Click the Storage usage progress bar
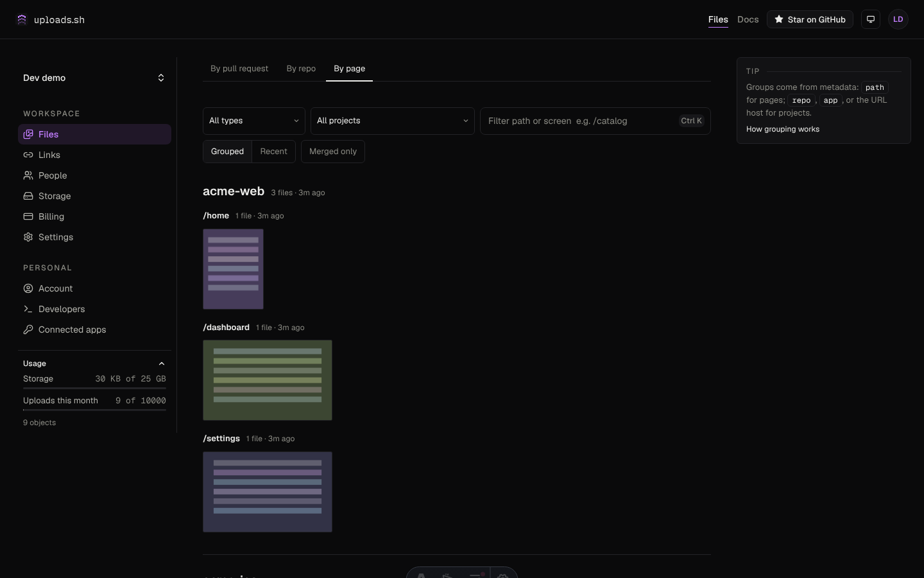Viewport: 924px width, 578px height. click(94, 388)
